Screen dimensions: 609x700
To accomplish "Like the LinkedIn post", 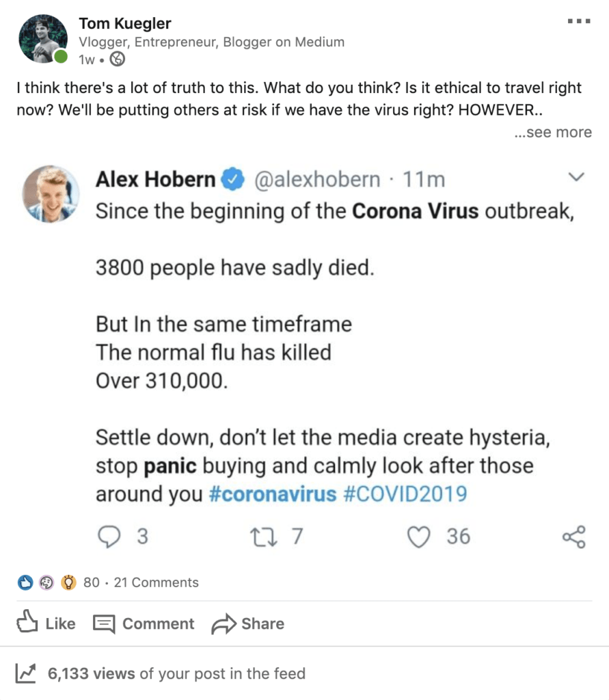I will [46, 623].
